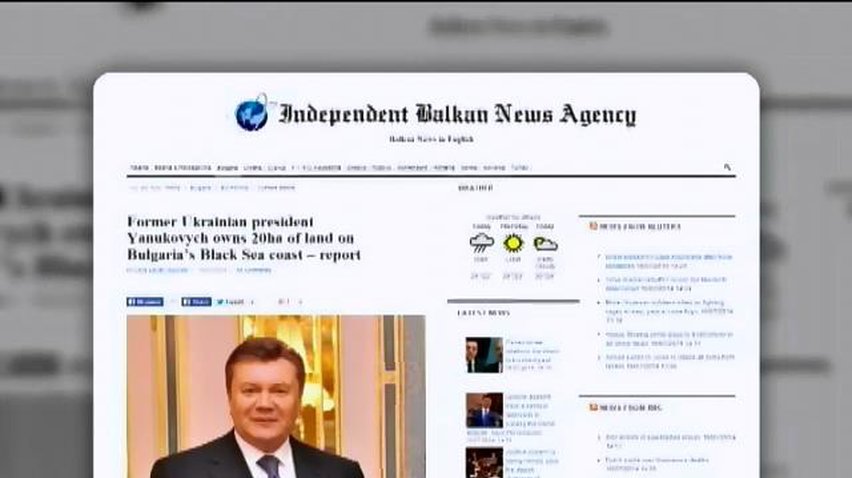The width and height of the screenshot is (852, 478).
Task: Click the Latest News section heading
Action: click(x=484, y=313)
